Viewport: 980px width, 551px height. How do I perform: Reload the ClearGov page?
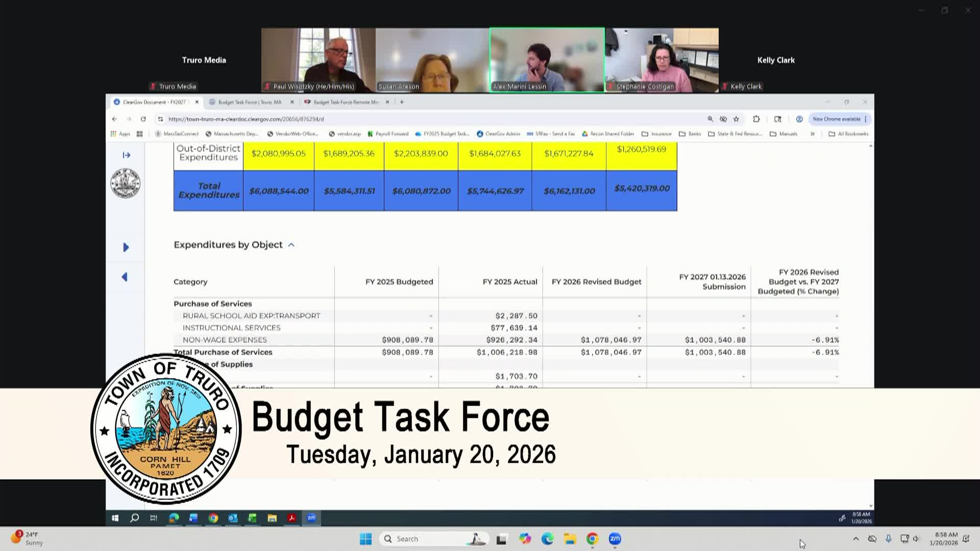pos(142,119)
